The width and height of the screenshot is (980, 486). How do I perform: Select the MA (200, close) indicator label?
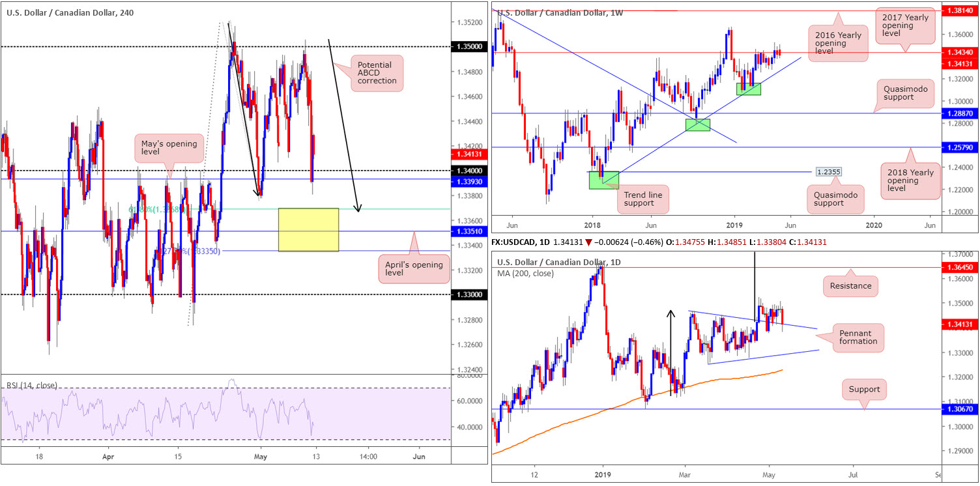click(525, 274)
